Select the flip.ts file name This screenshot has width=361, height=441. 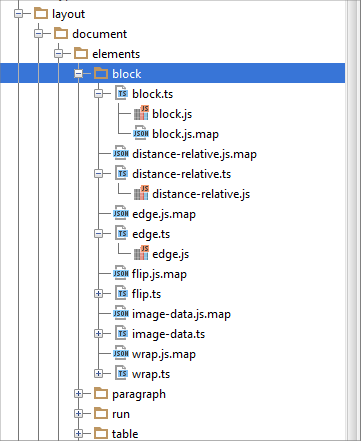[146, 294]
